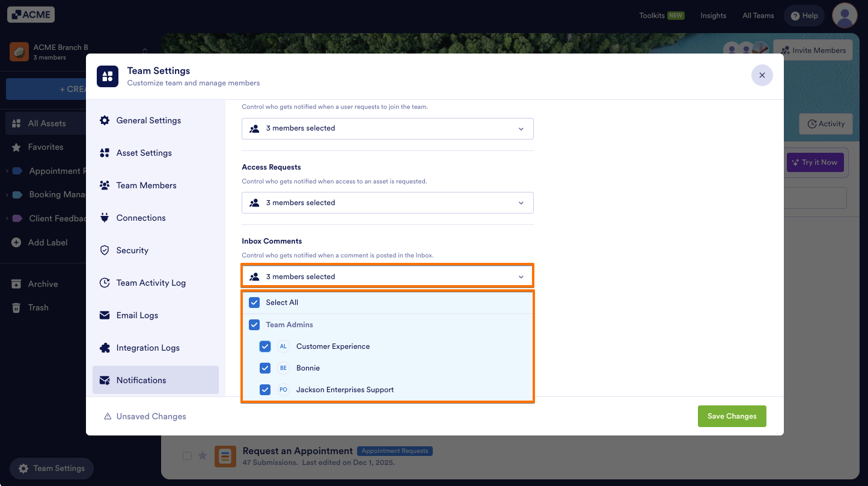Uncheck Jackson Enterprises Support checkbox
This screenshot has height=486, width=868.
click(265, 390)
